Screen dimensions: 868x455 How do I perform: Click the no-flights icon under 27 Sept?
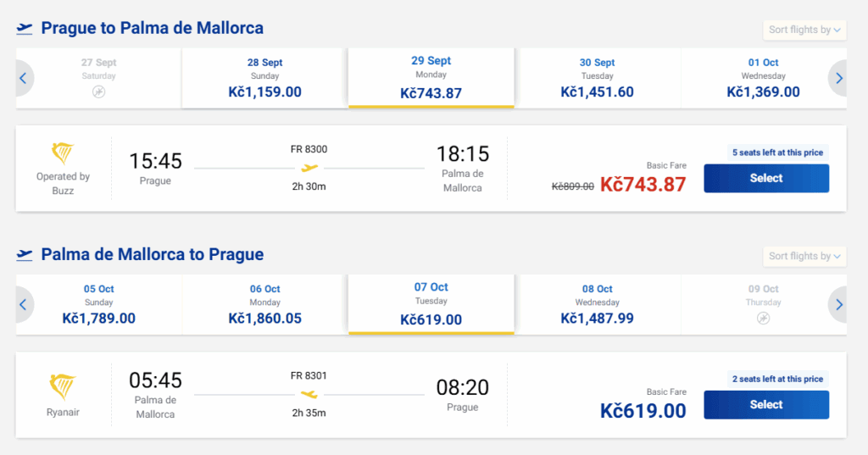[x=98, y=92]
